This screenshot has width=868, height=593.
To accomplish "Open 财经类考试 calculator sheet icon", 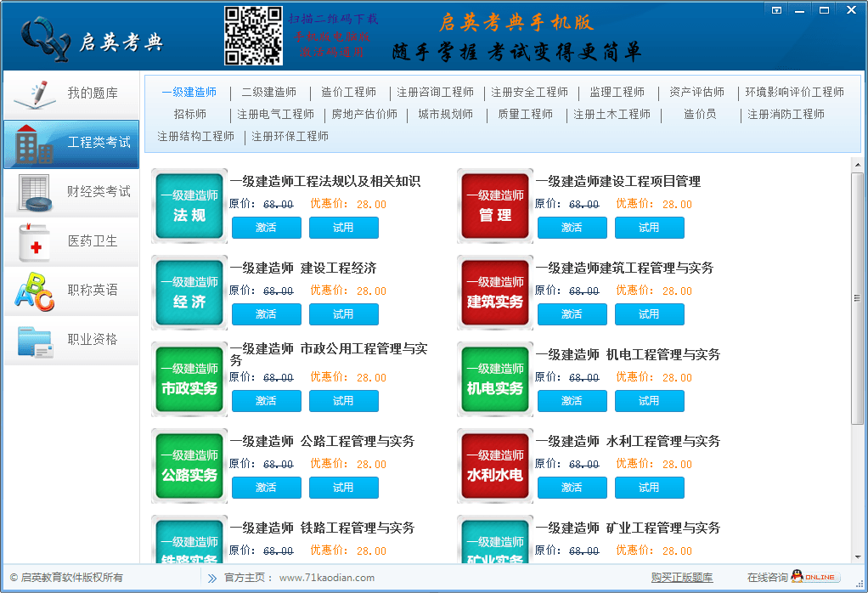I will click(35, 193).
